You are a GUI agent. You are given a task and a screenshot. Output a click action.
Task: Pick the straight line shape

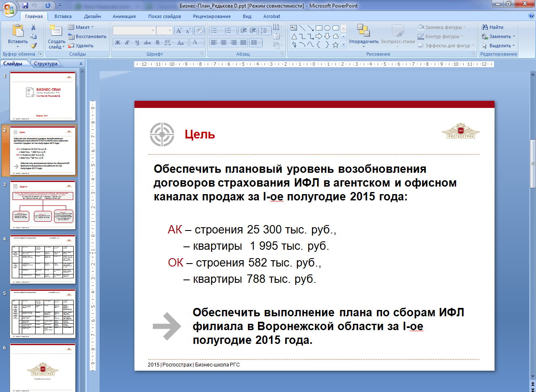302,28
